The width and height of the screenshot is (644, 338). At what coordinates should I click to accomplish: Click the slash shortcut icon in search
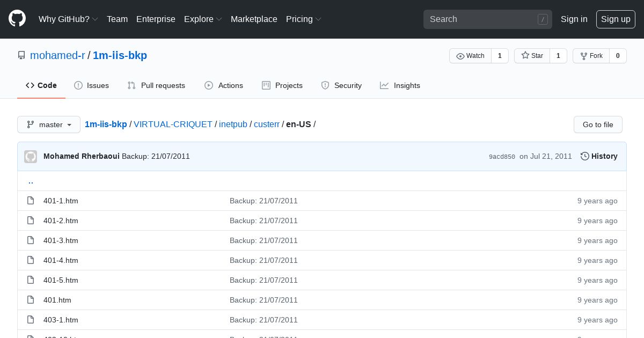pos(543,19)
